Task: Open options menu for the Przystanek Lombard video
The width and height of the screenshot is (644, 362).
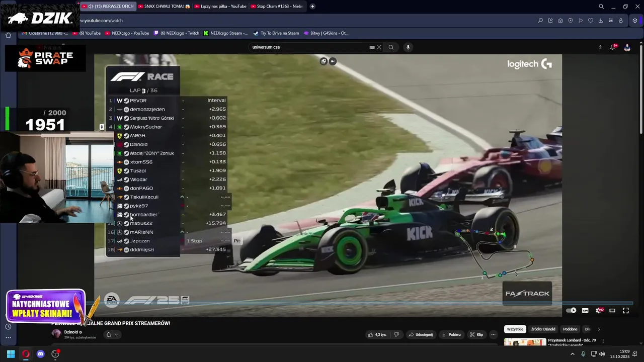Action: (x=603, y=341)
